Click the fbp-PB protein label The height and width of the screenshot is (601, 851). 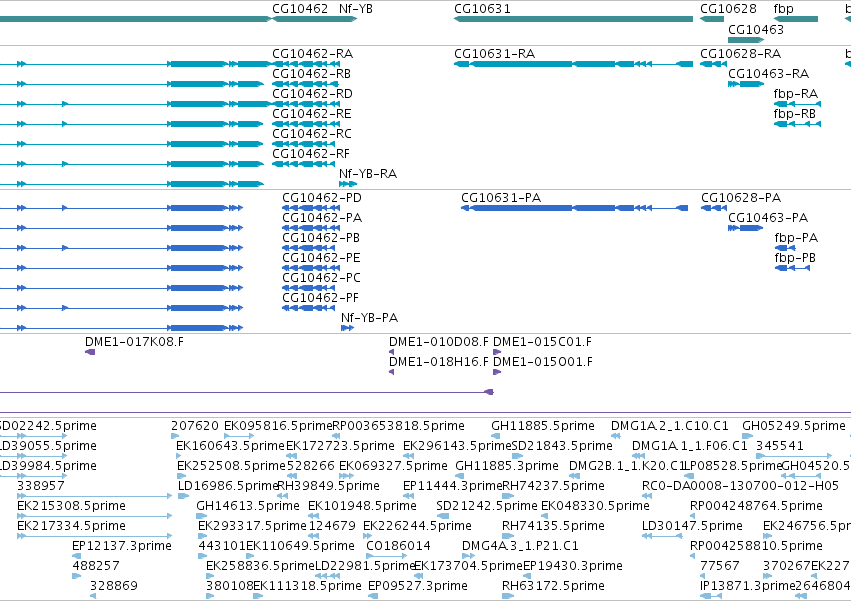coord(795,258)
